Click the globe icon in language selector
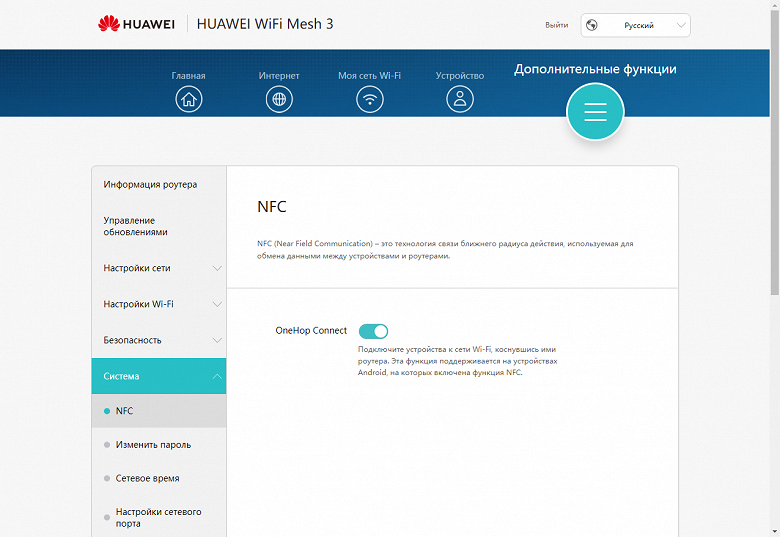 click(591, 25)
